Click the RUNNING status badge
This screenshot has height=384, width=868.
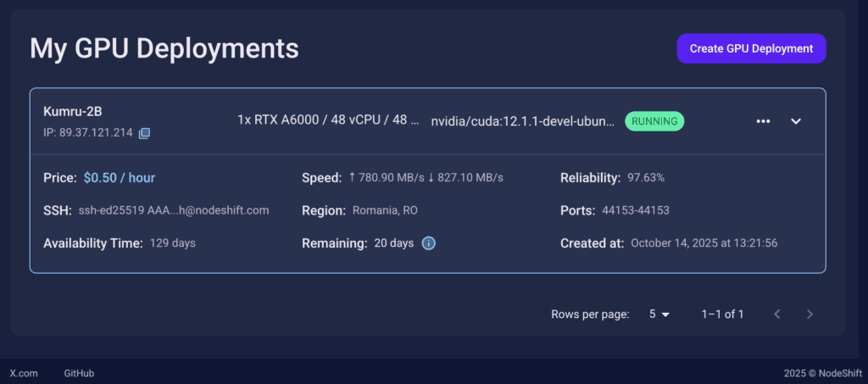coord(654,121)
